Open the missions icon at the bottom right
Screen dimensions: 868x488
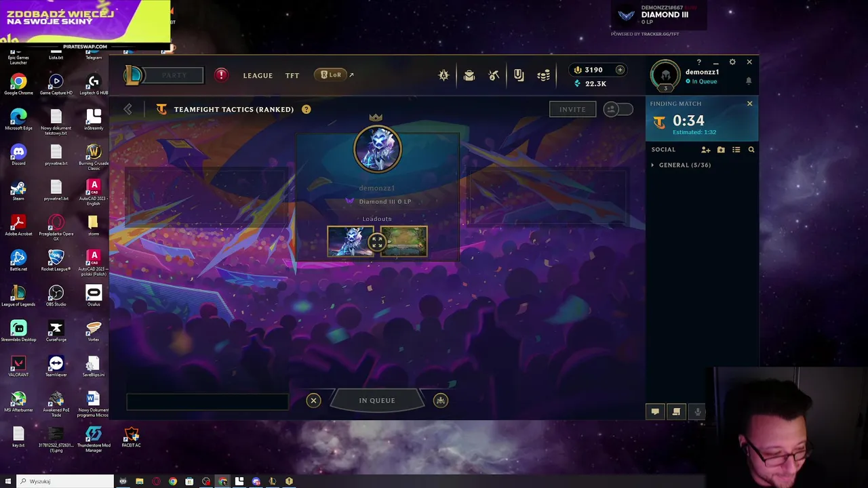[676, 411]
